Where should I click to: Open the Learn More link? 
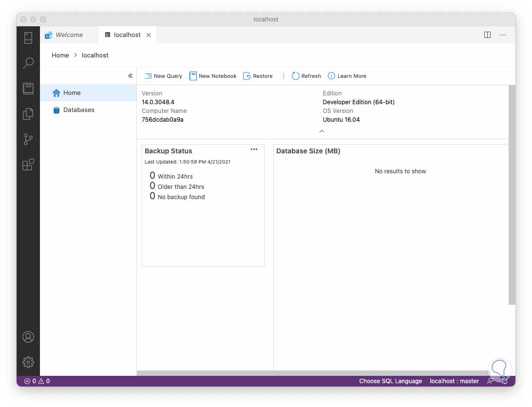[347, 76]
